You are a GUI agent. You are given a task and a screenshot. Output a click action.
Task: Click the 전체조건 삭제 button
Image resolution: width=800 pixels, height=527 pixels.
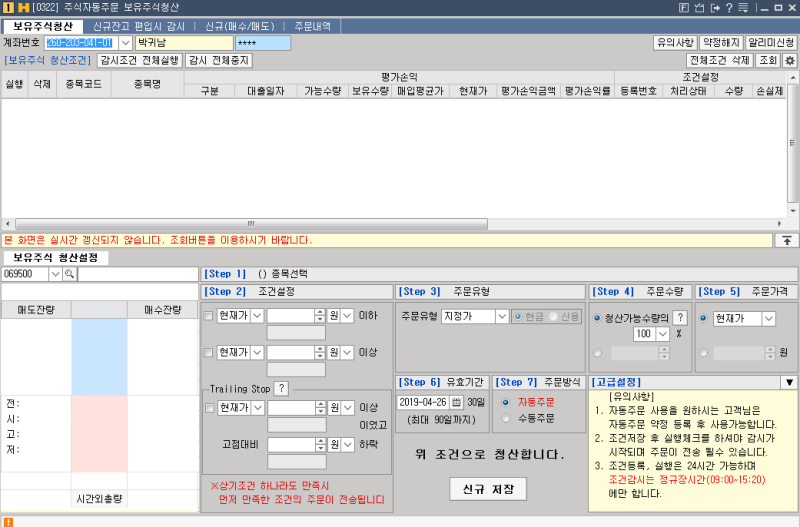click(719, 61)
